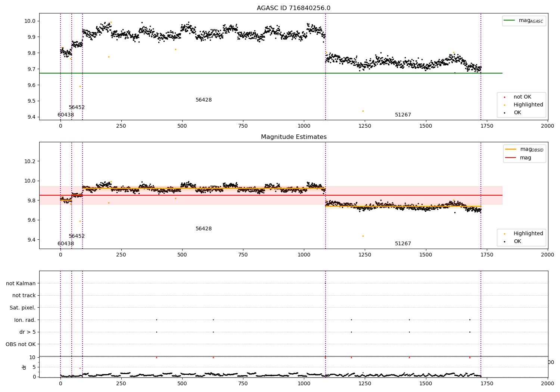Click the "not track" row label
The width and height of the screenshot is (560, 392).
pos(24,296)
